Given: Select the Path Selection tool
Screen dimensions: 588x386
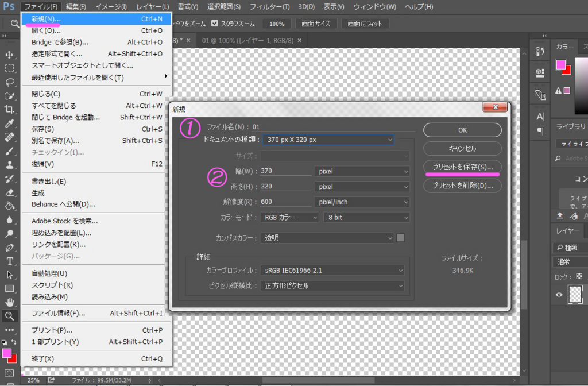Looking at the screenshot, I should [x=9, y=275].
